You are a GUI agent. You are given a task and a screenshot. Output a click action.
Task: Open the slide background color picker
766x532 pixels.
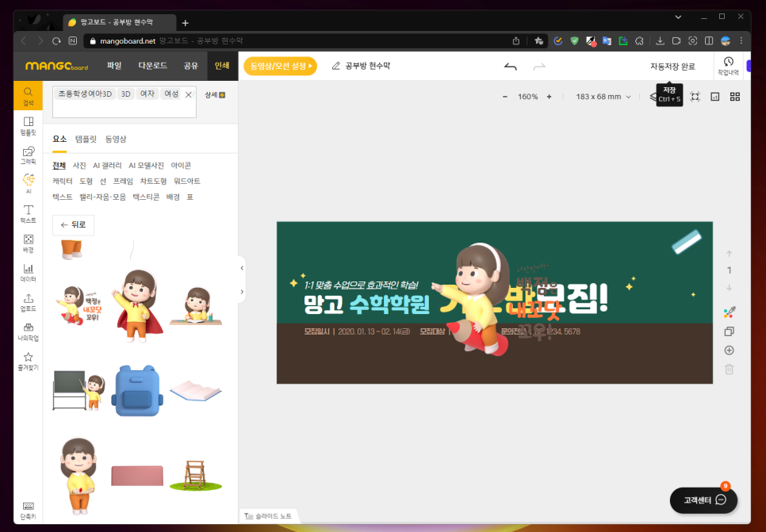click(730, 312)
